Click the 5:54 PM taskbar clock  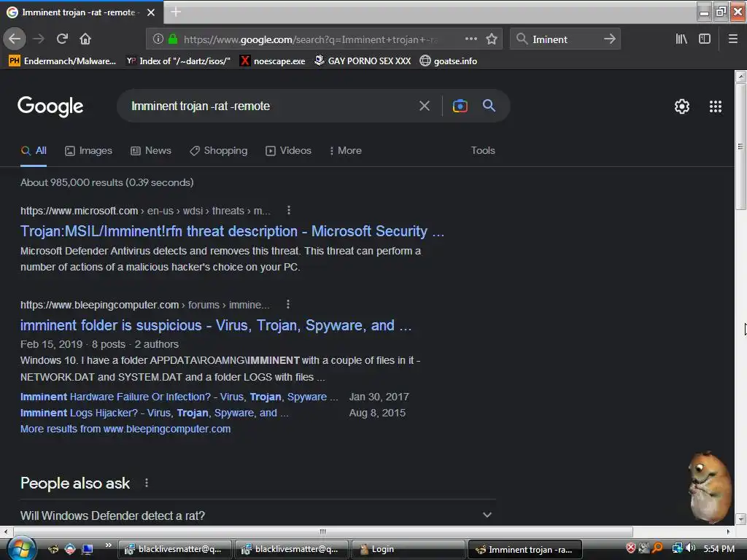719,548
